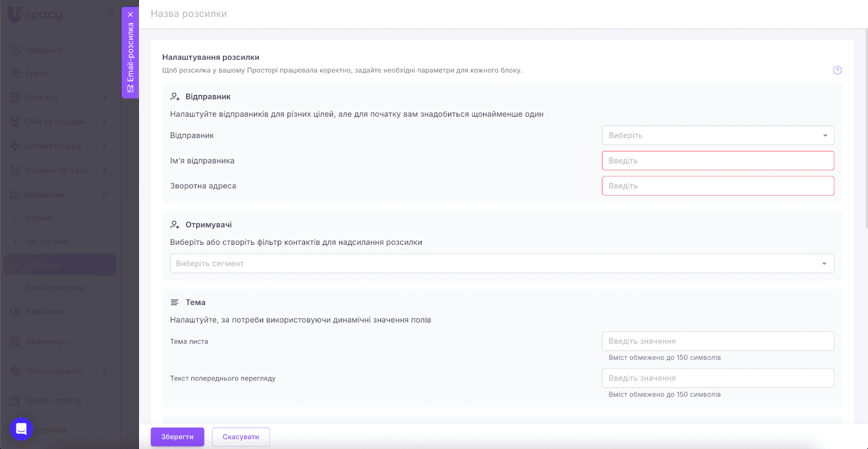
Task: Click the Скасувати button
Action: (241, 437)
